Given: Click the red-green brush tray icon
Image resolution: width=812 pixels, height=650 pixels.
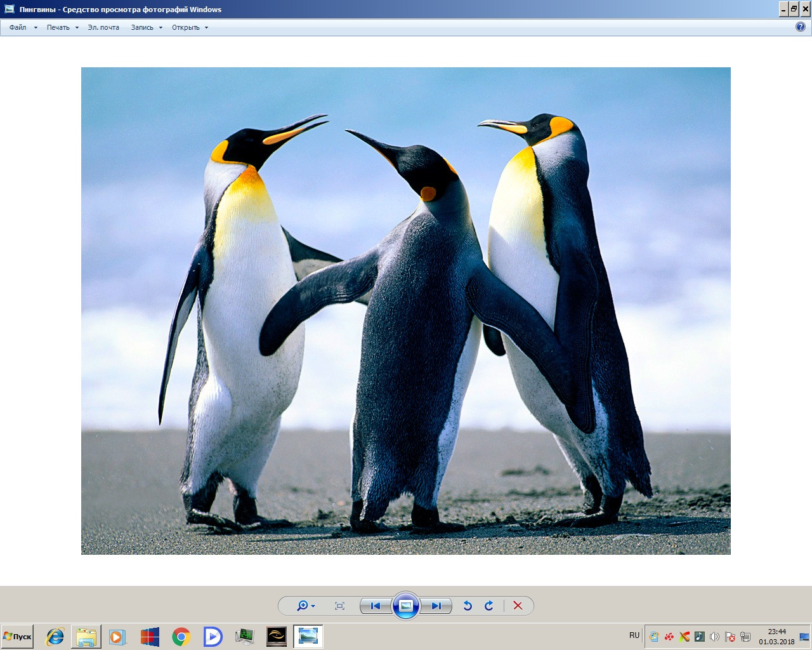Looking at the screenshot, I should coord(684,637).
